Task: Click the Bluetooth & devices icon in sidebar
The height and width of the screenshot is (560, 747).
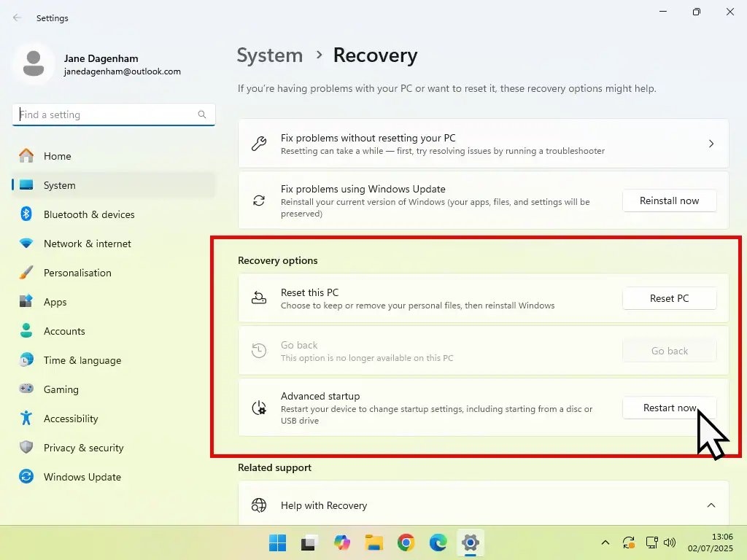Action: (x=26, y=214)
